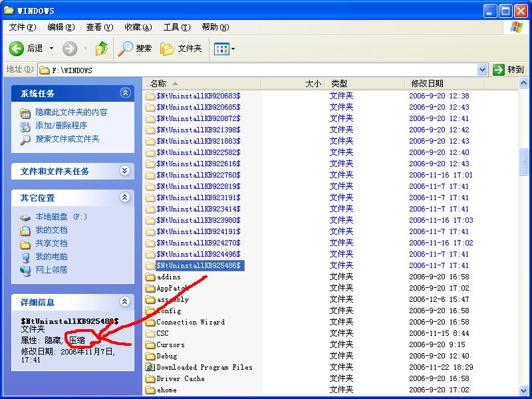Open the Views icon button

click(221, 49)
